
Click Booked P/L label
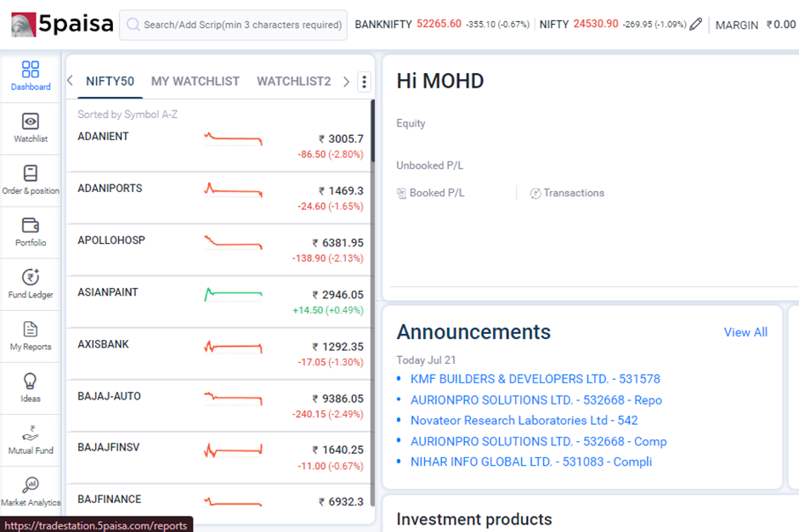(x=437, y=193)
